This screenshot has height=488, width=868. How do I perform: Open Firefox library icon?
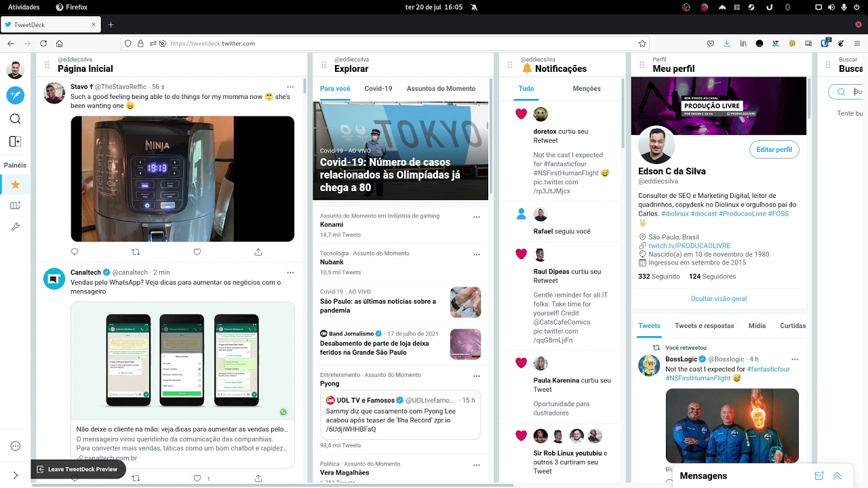pyautogui.click(x=743, y=43)
